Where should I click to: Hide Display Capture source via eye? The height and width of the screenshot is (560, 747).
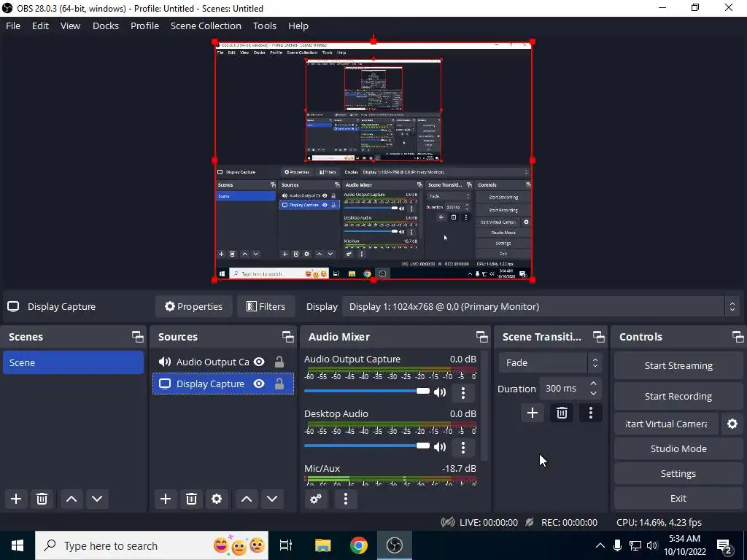(x=259, y=384)
